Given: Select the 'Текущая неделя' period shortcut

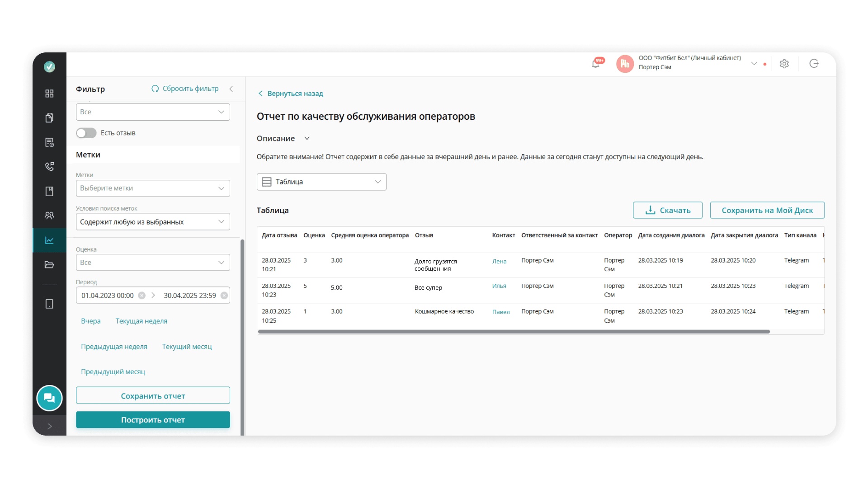Looking at the screenshot, I should 142,321.
